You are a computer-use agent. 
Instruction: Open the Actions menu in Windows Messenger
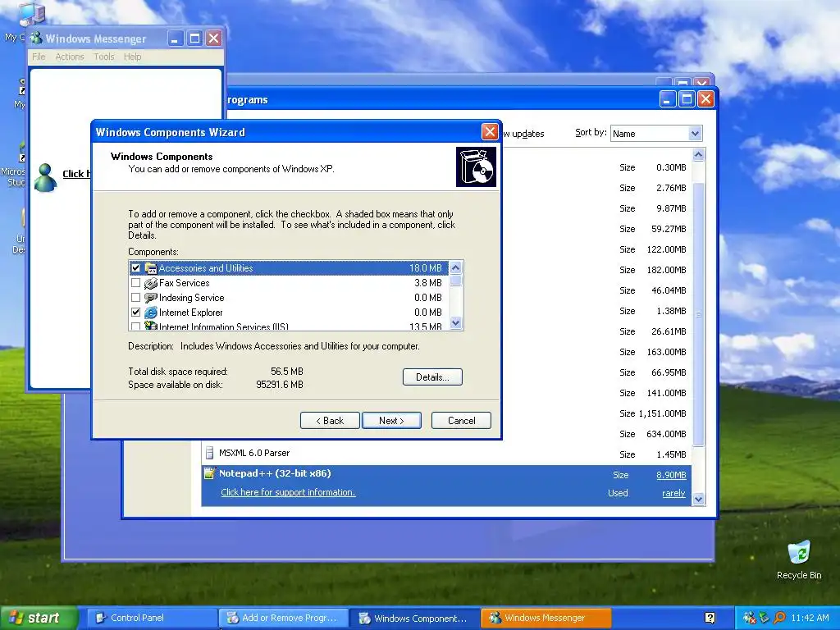pyautogui.click(x=70, y=57)
